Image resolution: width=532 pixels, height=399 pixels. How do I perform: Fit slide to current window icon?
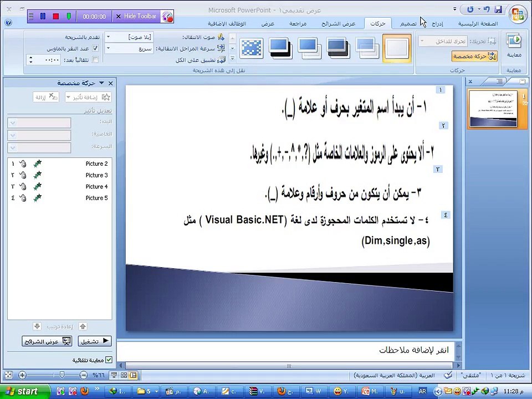(8, 375)
